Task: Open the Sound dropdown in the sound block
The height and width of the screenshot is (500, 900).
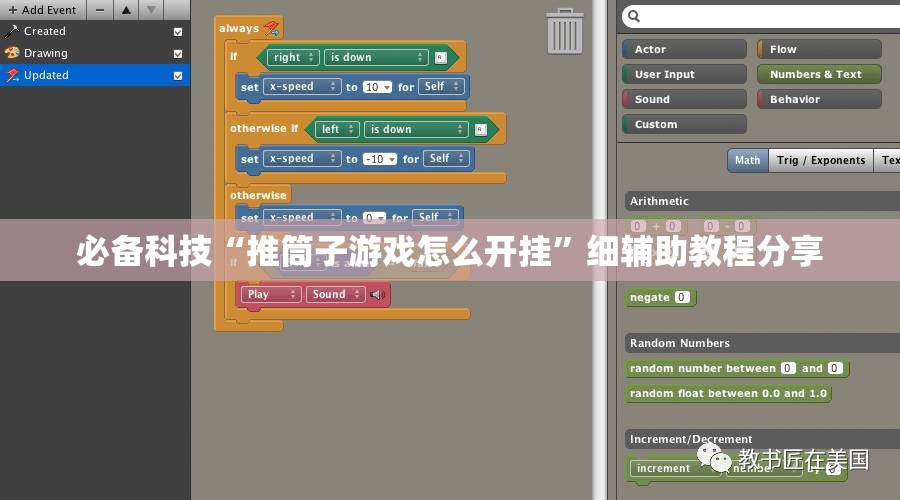Action: point(335,294)
